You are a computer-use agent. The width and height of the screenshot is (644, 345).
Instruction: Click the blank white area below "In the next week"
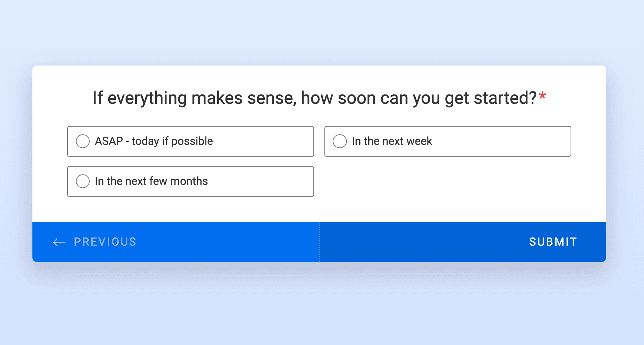tap(447, 186)
